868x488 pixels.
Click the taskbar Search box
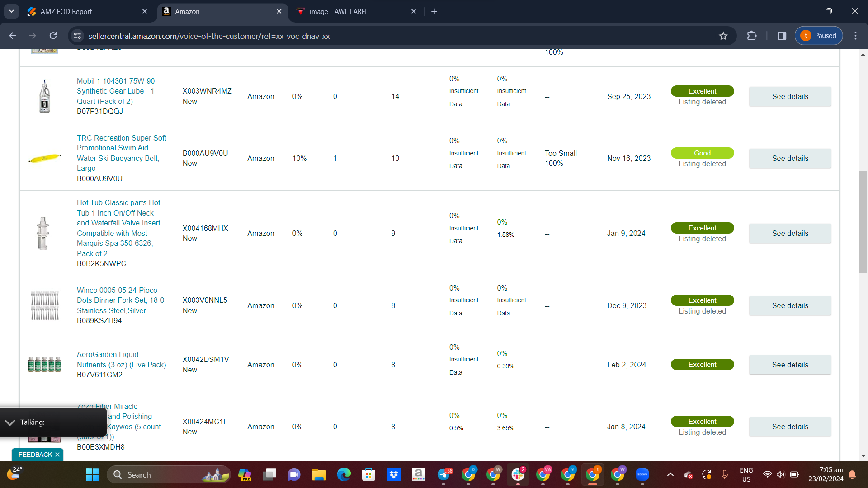point(169,474)
